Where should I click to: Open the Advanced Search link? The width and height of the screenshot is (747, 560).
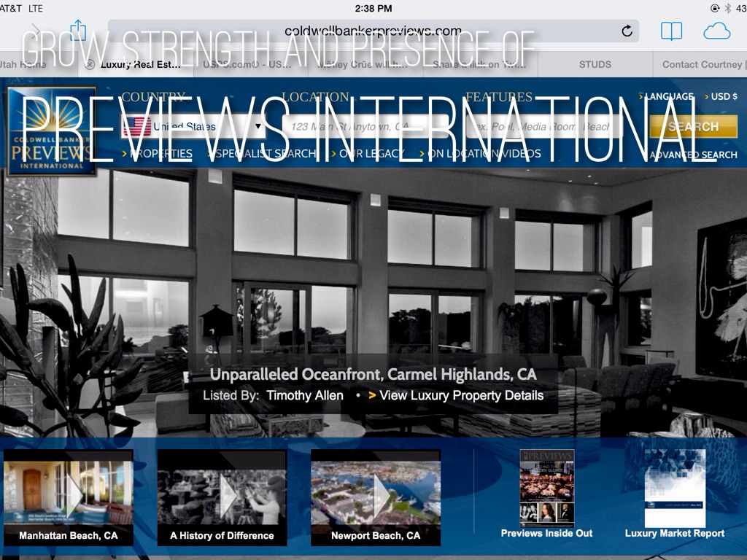tap(693, 155)
